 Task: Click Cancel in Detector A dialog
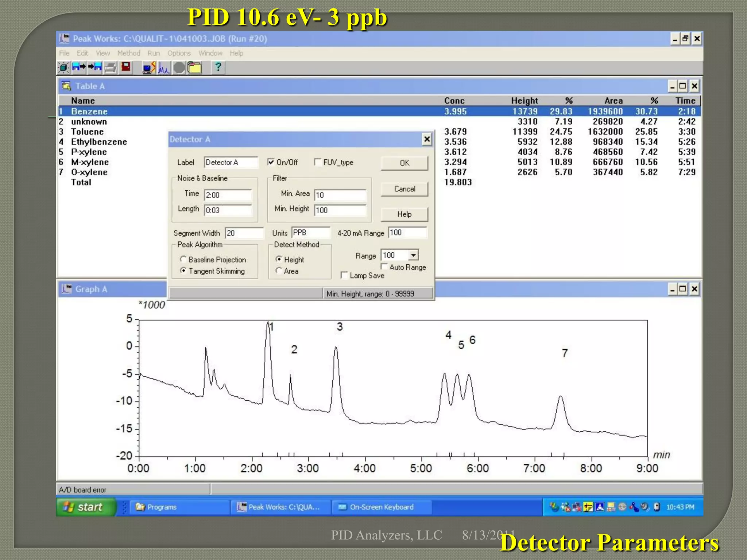tap(405, 189)
